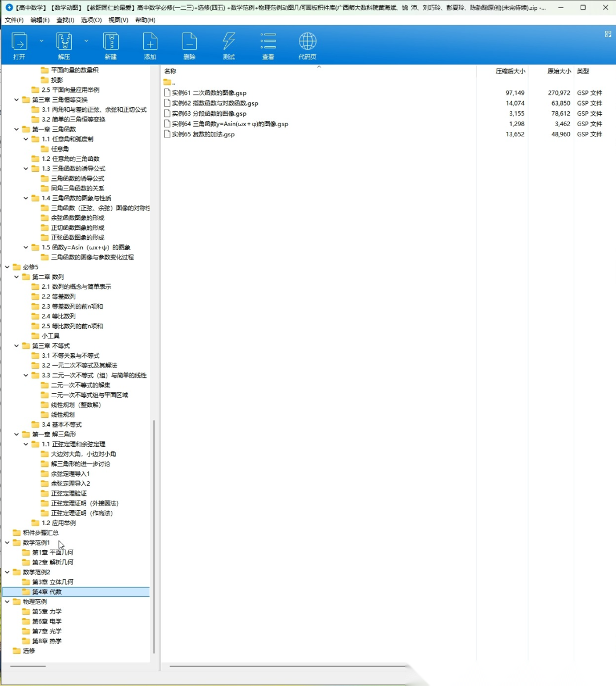Open the 代码页 (Code page) globe icon
Viewport: 616px width, 686px height.
(x=307, y=46)
